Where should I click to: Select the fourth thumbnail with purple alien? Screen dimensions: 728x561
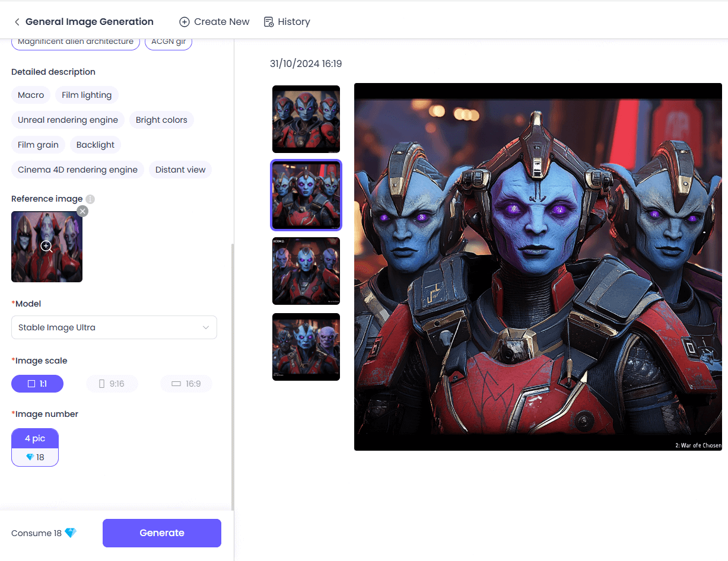[306, 347]
